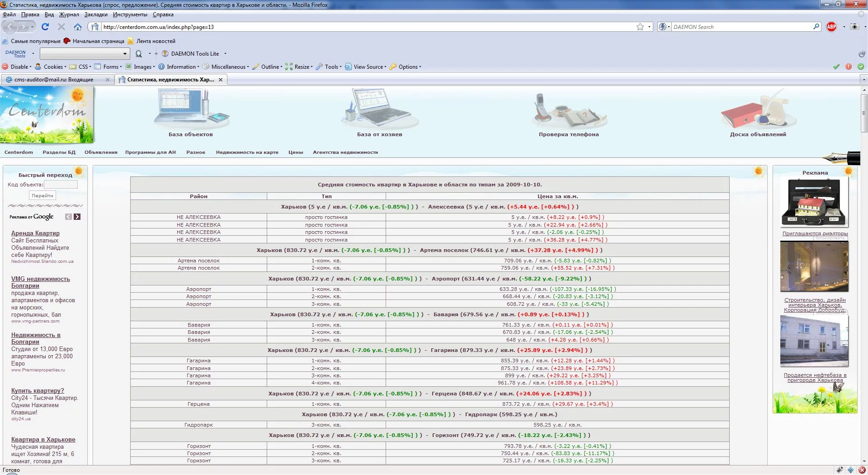
Task: Click the page's vertical scrollbar
Action: point(864,275)
